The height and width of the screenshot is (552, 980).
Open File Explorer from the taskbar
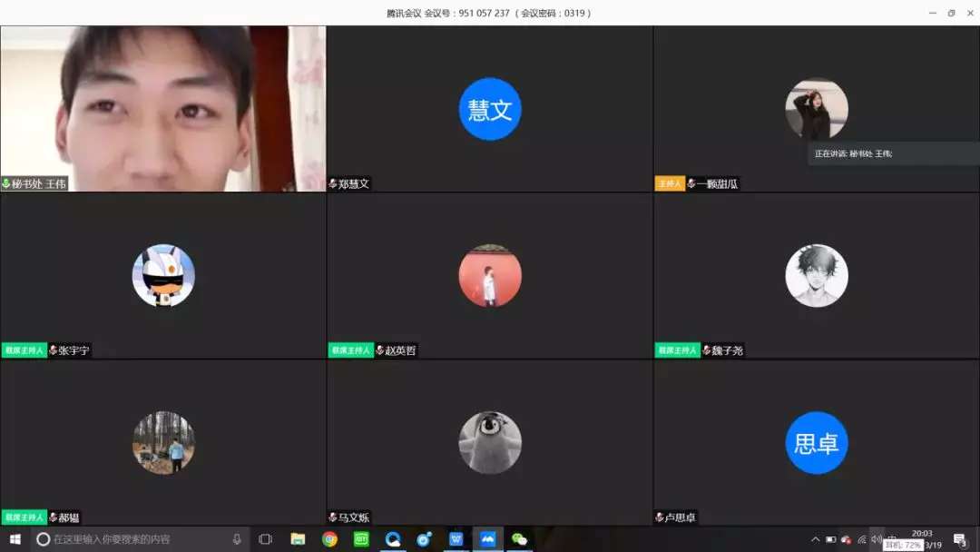pyautogui.click(x=298, y=539)
